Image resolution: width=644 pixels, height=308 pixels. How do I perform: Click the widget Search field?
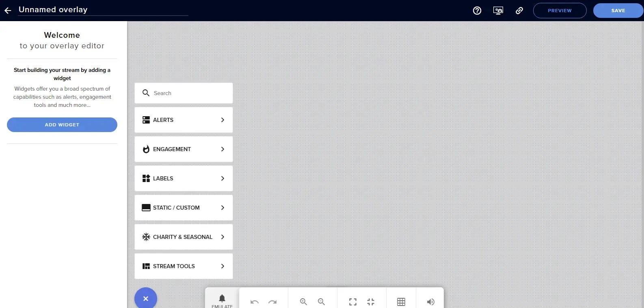click(x=184, y=93)
